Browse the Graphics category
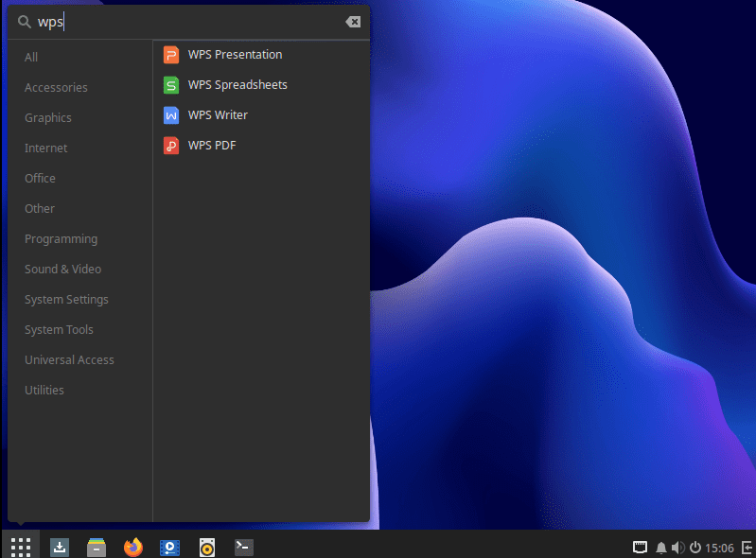Image resolution: width=756 pixels, height=558 pixels. (47, 118)
